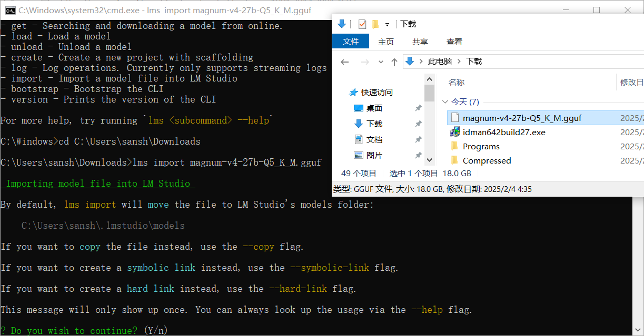Click the 图片 picture icon in sidebar
The image size is (644, 336).
pos(359,155)
